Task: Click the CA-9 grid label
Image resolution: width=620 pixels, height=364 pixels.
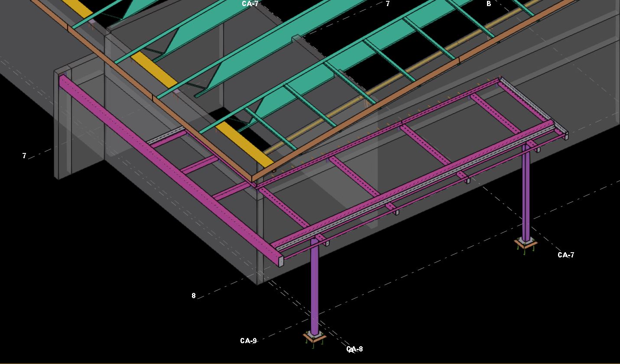Action: tap(248, 341)
